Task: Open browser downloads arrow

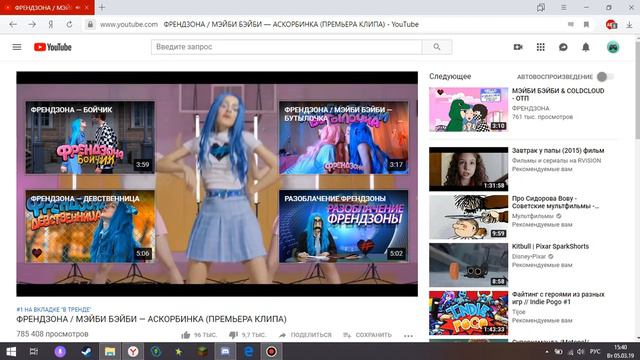Action: (x=629, y=24)
